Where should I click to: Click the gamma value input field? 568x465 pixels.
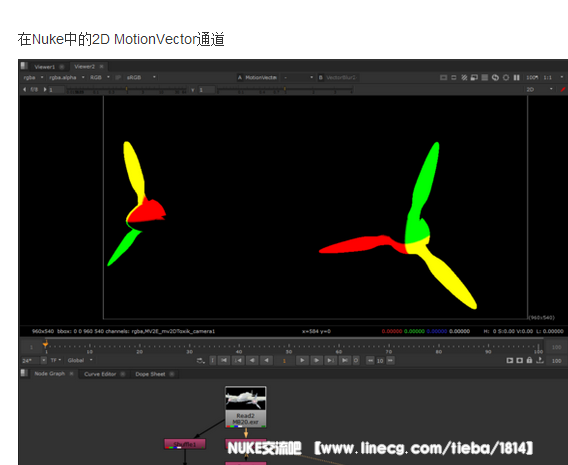pos(206,90)
